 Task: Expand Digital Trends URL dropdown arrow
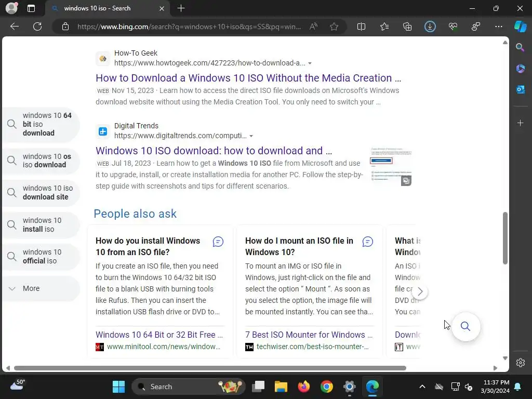251,136
